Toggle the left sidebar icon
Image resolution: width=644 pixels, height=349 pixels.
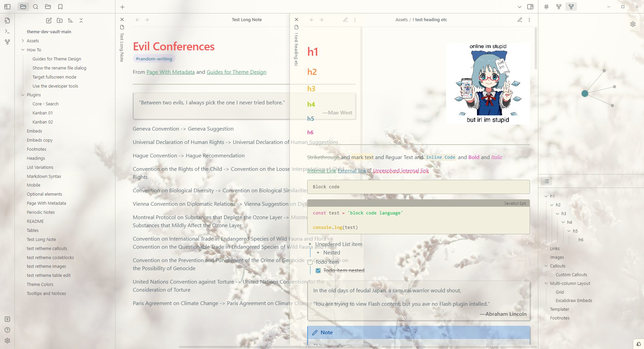point(7,7)
